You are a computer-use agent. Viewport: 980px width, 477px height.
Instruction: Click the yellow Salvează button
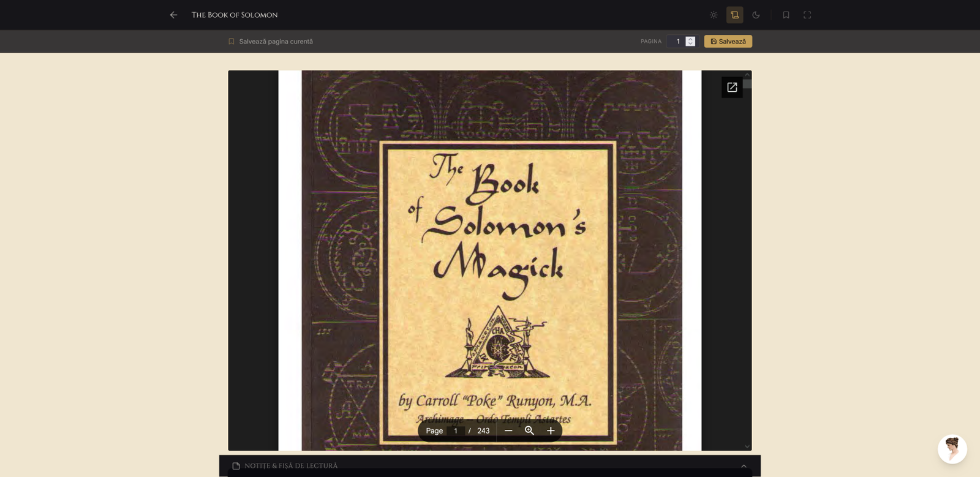[x=728, y=42]
